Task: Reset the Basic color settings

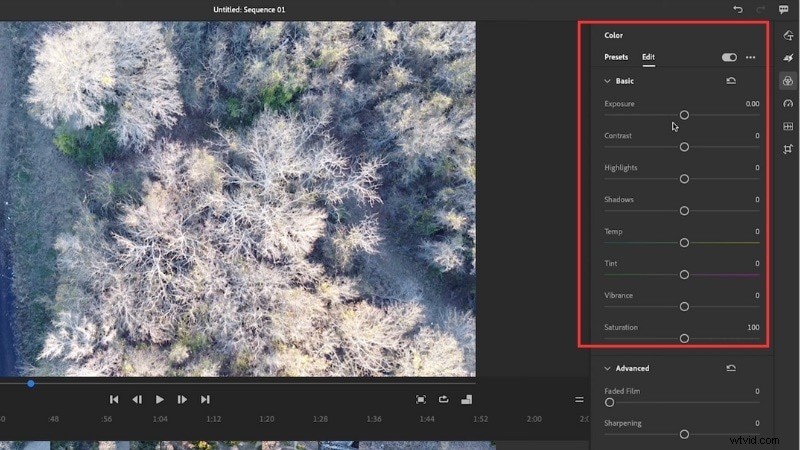Action: tap(731, 81)
